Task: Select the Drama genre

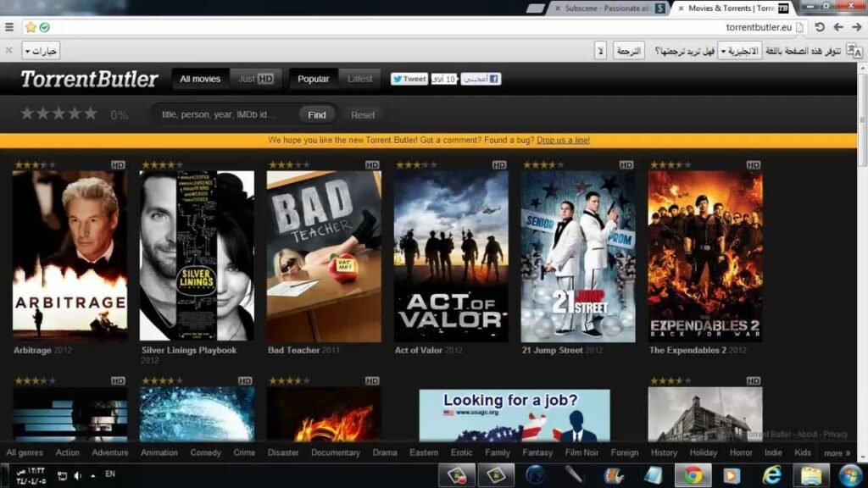Action: pos(385,452)
